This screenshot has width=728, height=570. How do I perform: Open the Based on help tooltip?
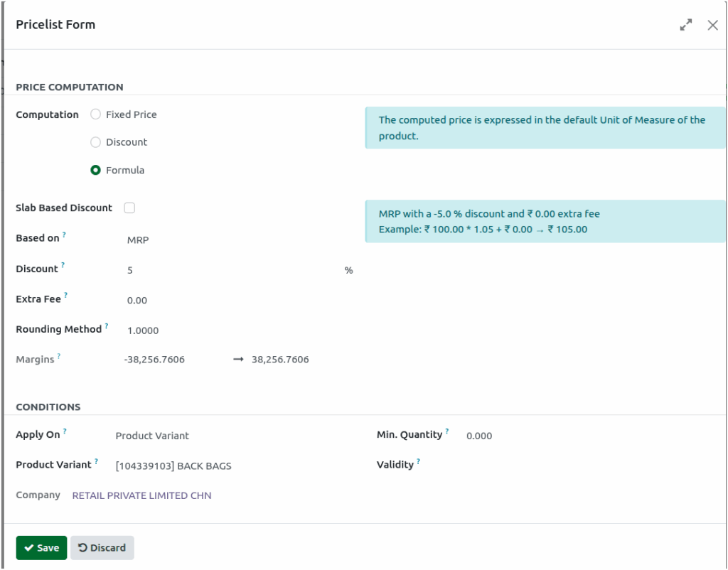click(x=64, y=233)
